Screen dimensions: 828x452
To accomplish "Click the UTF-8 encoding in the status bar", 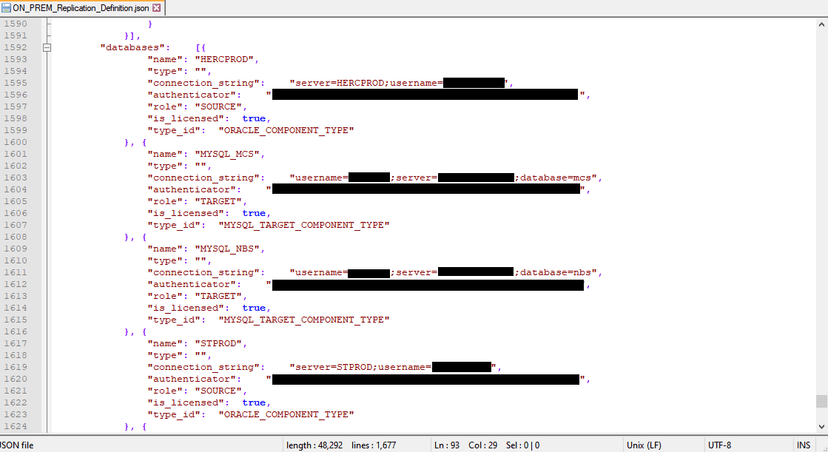I will pos(719,445).
